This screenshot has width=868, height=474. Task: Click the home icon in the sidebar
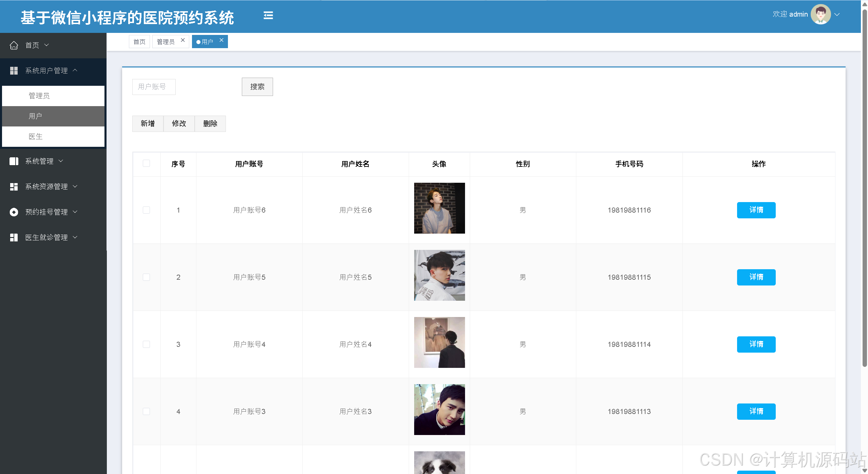click(x=14, y=45)
